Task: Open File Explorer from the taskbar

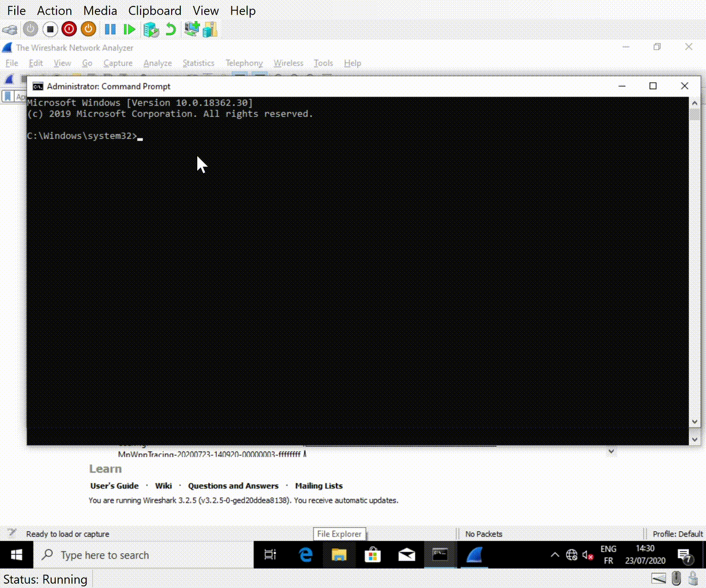Action: point(339,555)
